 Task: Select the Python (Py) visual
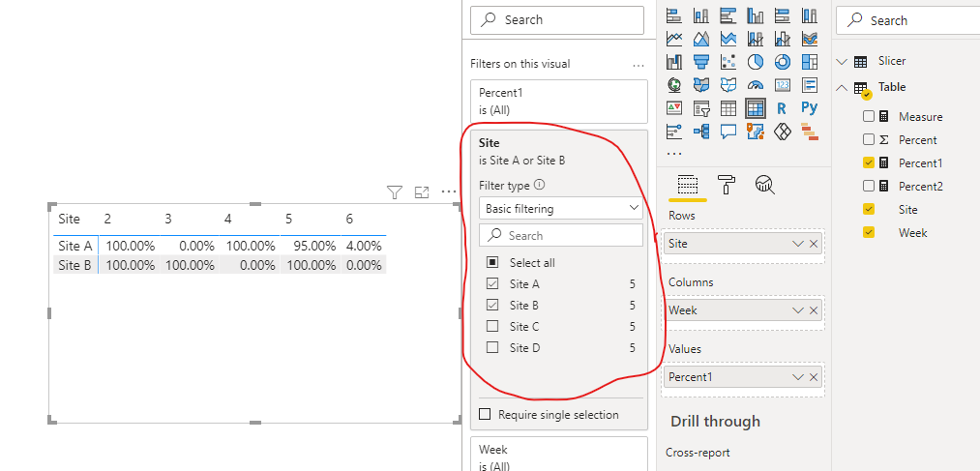(810, 108)
